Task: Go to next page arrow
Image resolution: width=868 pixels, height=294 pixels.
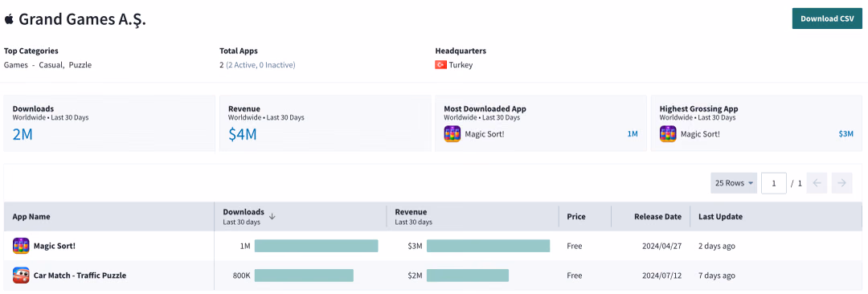Action: pyautogui.click(x=842, y=183)
